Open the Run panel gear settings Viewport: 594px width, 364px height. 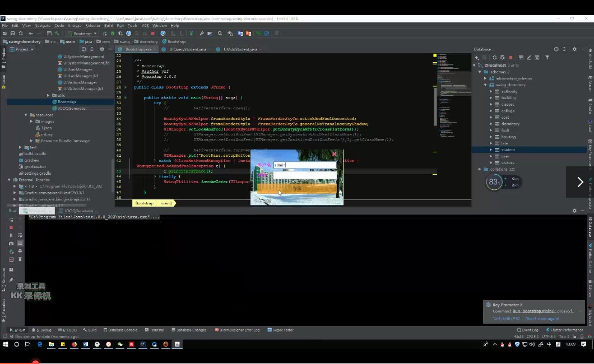pos(574,211)
